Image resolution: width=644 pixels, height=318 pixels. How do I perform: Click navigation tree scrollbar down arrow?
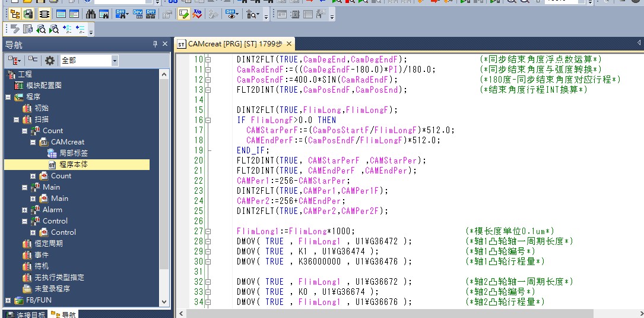[x=164, y=301]
